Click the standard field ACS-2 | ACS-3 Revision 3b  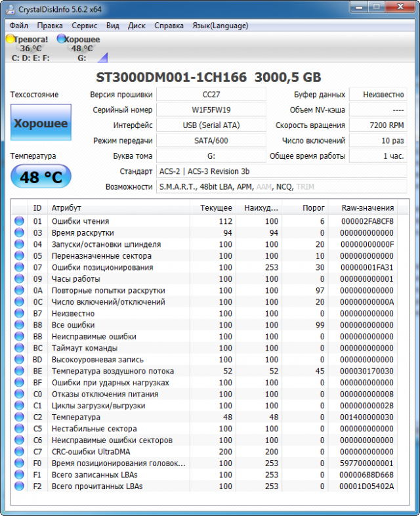[x=282, y=171]
